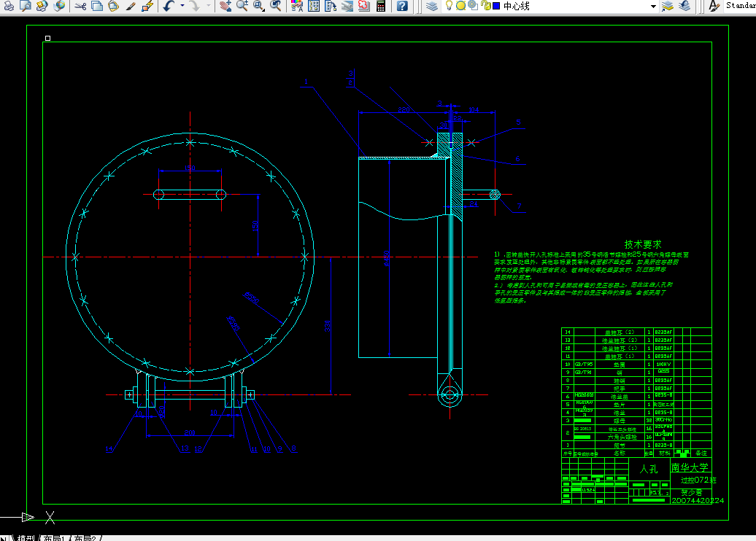The width and height of the screenshot is (756, 541).
Task: Click the 3D DWF publish icon
Action: pyautogui.click(x=59, y=6)
